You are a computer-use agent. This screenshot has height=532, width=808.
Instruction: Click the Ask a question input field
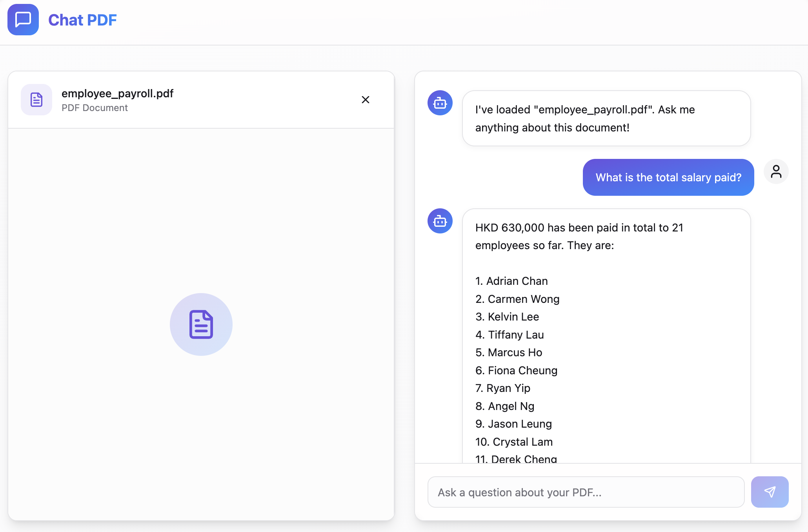(586, 492)
